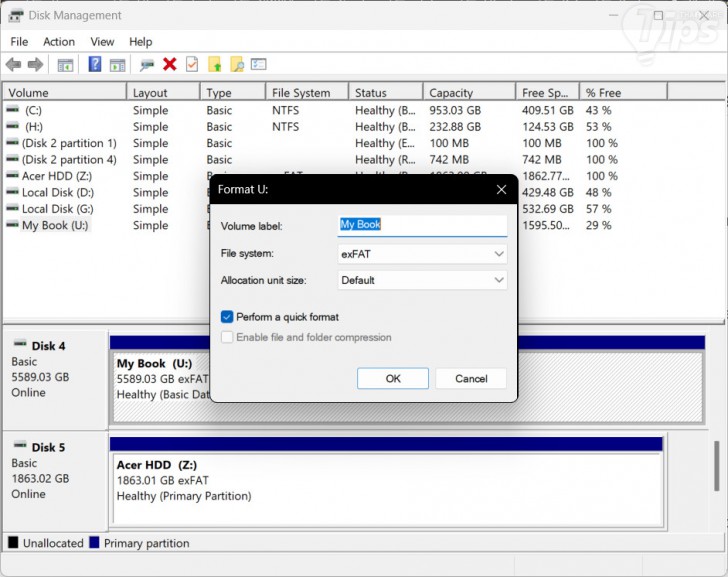Open the View menu

point(102,42)
